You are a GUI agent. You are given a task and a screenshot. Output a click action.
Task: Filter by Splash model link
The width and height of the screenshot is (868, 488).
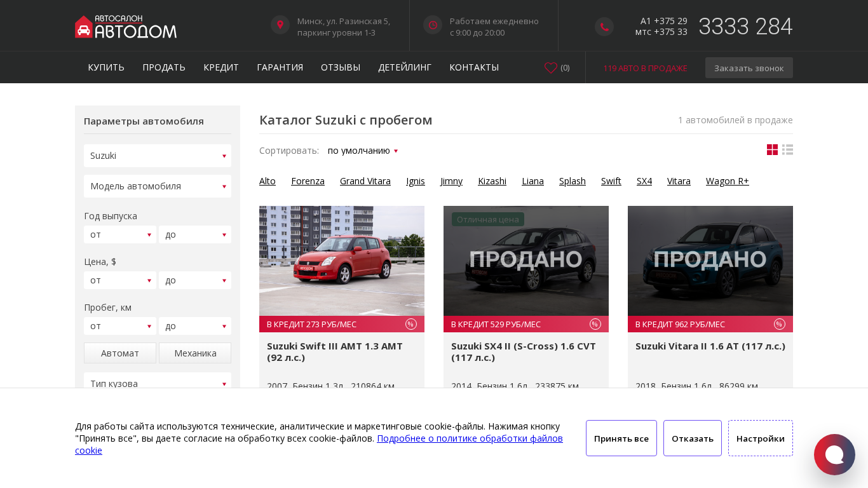point(573,181)
